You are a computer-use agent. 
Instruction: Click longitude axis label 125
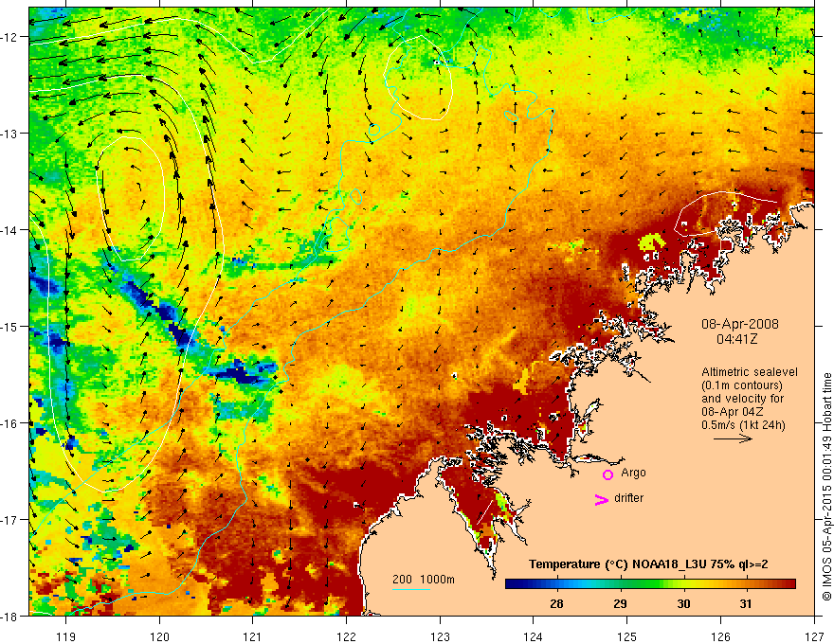coord(627,636)
